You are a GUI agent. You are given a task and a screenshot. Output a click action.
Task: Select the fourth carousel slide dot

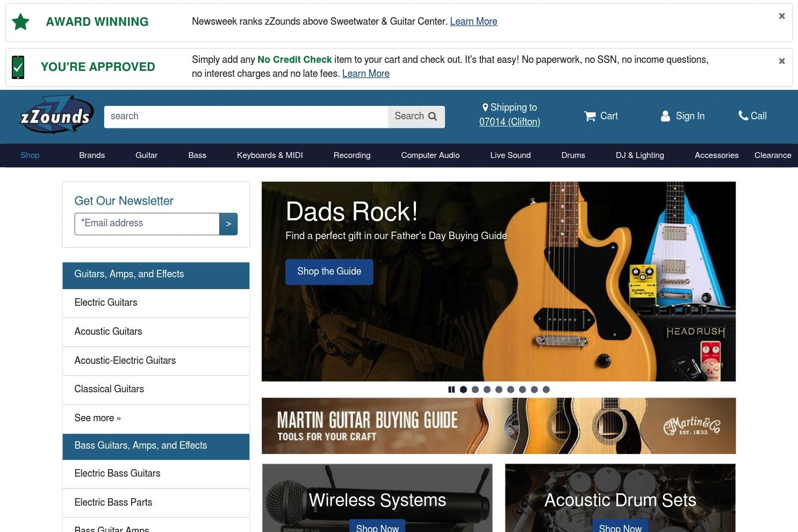tap(499, 390)
